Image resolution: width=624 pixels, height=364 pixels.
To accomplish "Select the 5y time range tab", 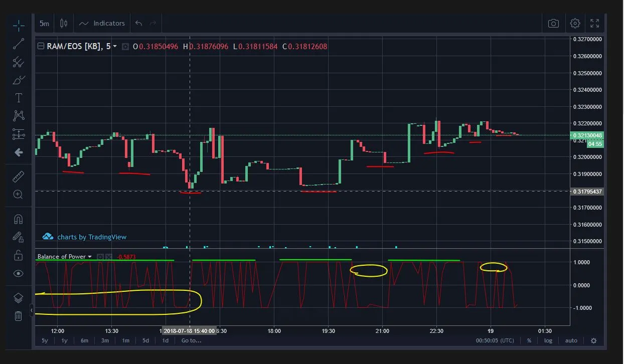I will (45, 340).
